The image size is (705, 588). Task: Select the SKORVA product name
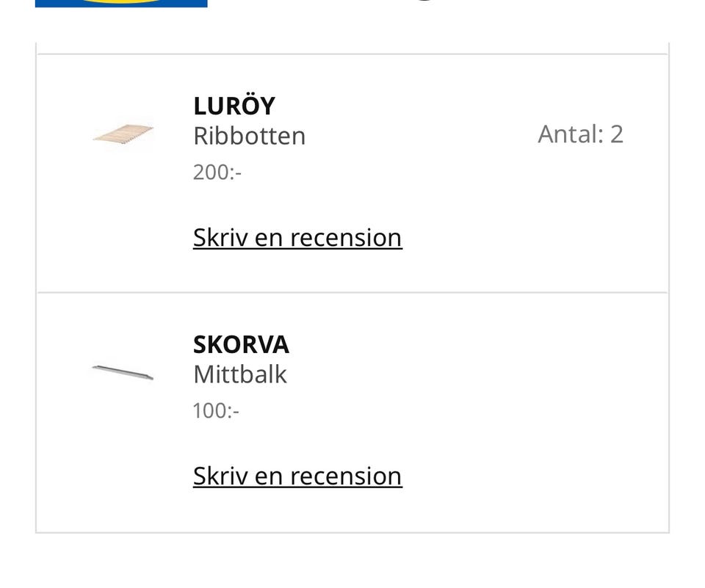tap(241, 345)
